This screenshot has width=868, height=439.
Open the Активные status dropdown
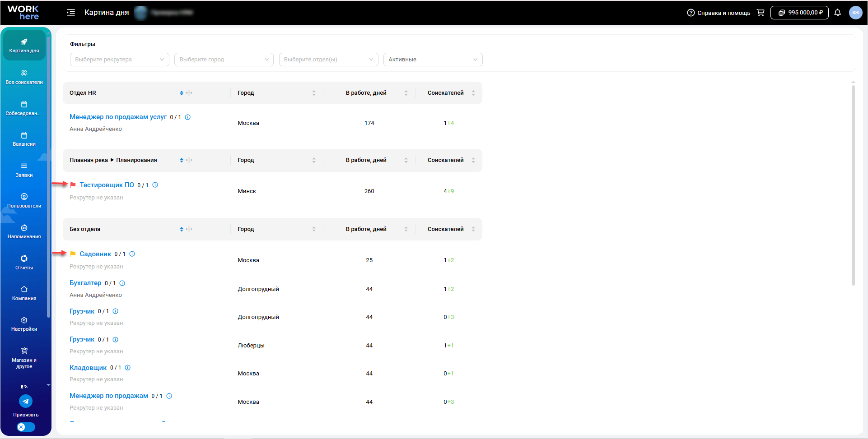433,60
